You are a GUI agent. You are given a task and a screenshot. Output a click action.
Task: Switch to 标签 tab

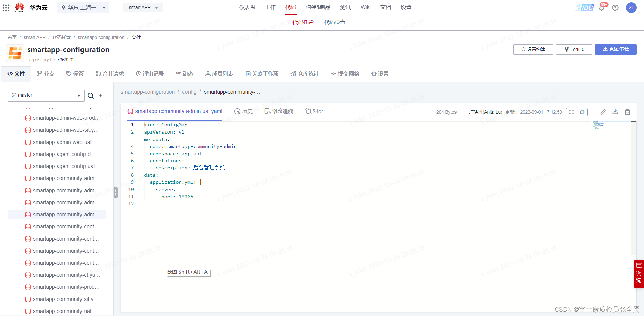click(75, 74)
